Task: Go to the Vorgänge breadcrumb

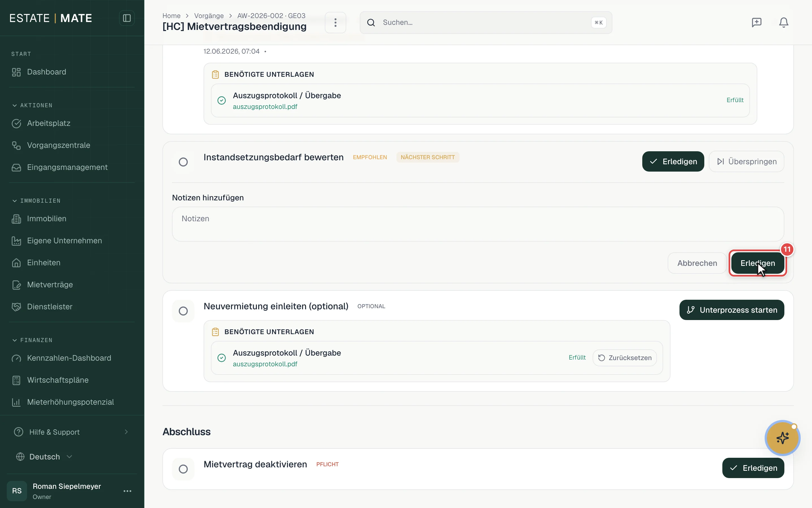Action: click(209, 16)
